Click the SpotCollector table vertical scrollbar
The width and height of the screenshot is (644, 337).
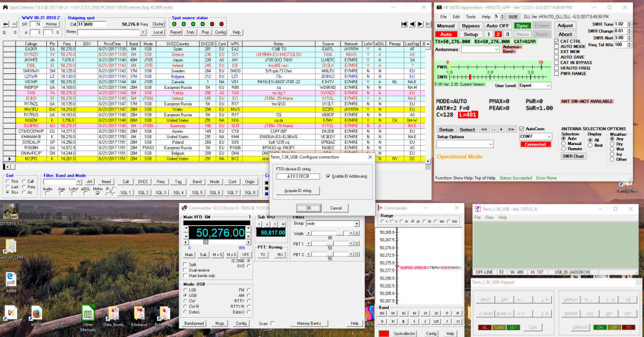[428, 102]
